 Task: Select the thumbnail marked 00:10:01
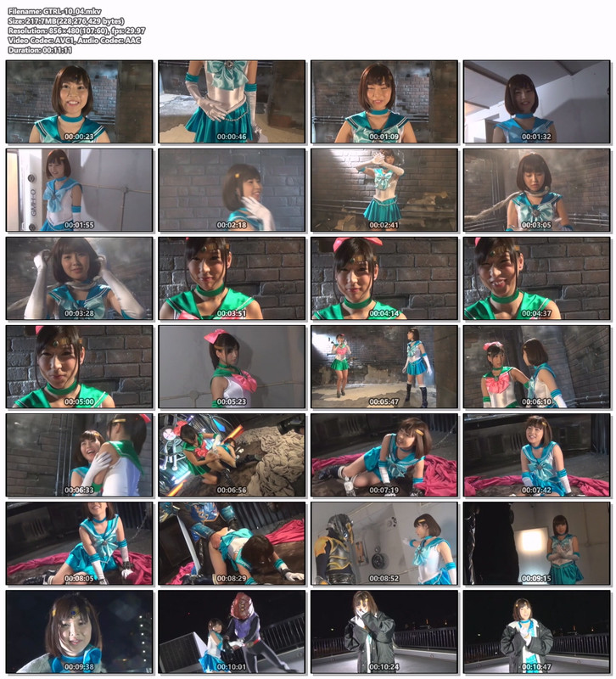click(232, 631)
